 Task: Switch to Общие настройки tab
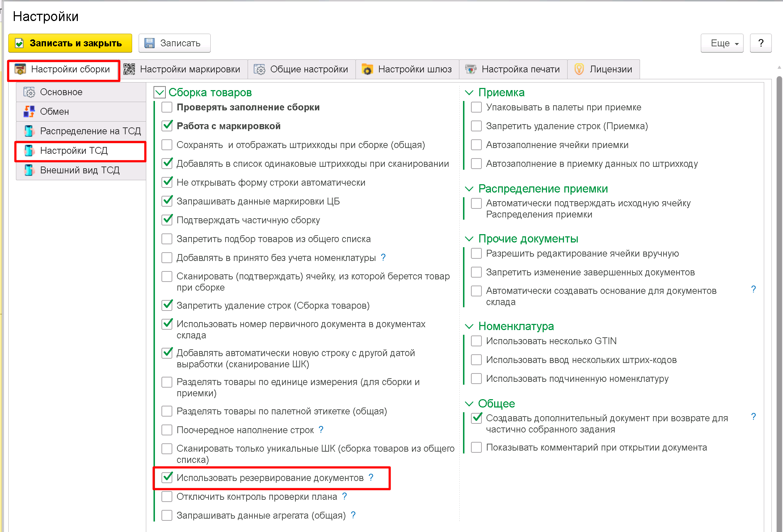[x=302, y=69]
